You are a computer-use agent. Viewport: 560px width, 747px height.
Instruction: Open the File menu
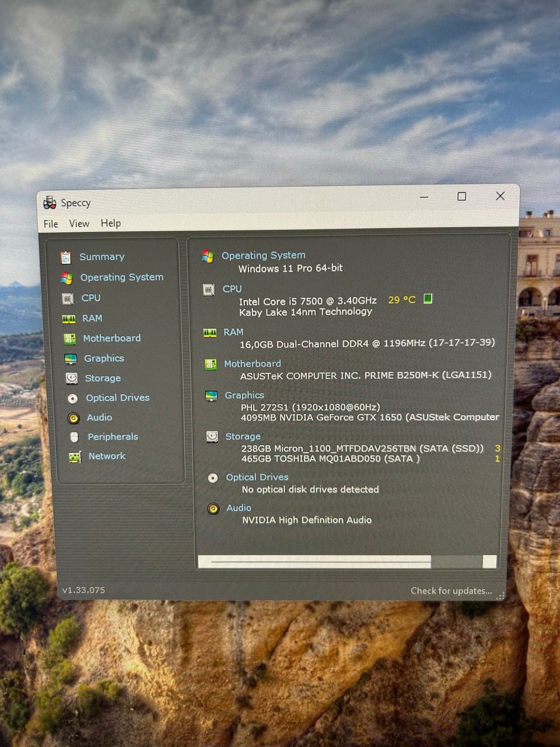(x=51, y=224)
